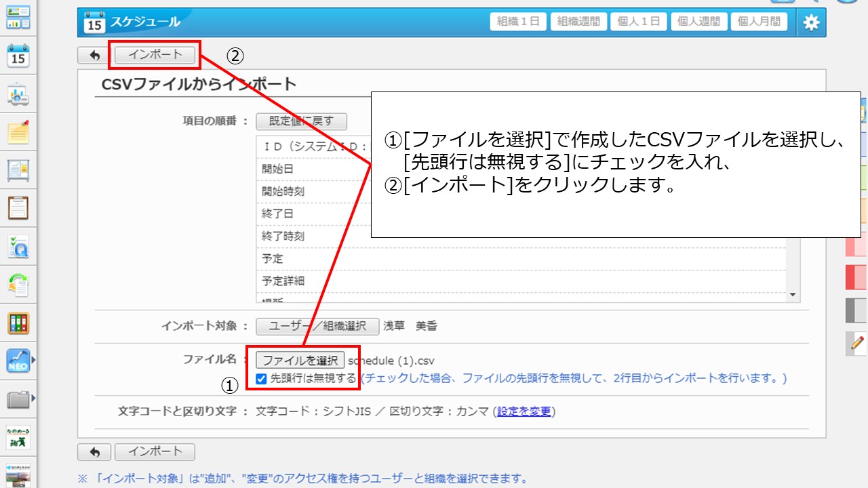Screen dimensions: 868x488
Task: Click the top インポート button
Action: point(155,55)
